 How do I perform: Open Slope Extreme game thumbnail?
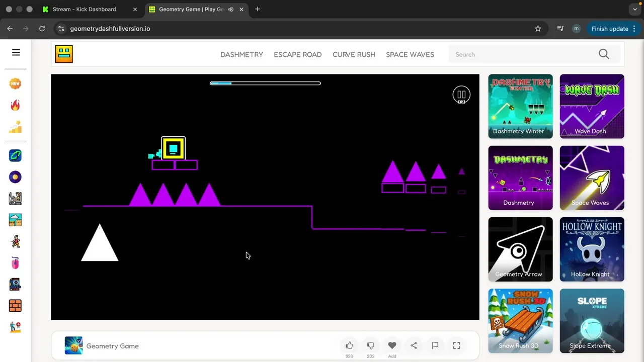[592, 321]
